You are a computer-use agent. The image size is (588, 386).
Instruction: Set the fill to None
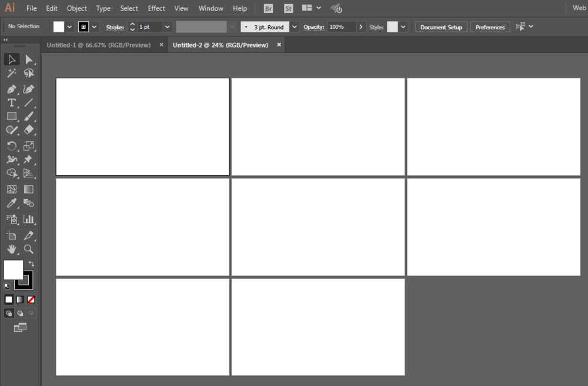tap(31, 300)
